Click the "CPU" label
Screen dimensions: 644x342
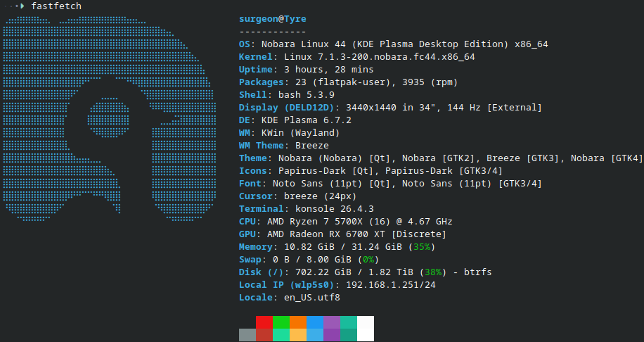(x=247, y=222)
